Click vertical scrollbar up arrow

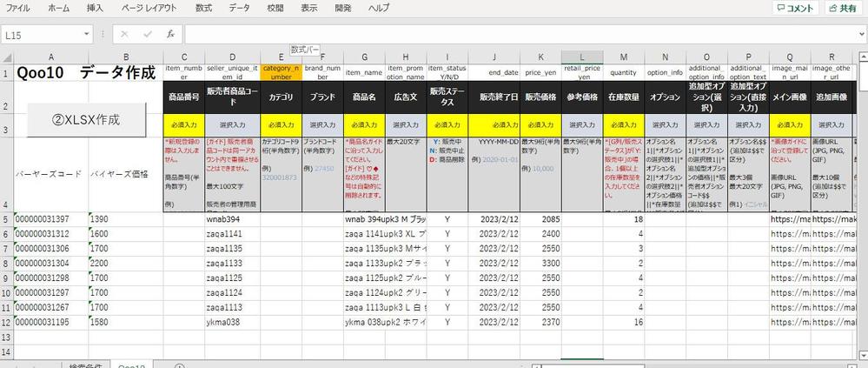pyautogui.click(x=863, y=57)
